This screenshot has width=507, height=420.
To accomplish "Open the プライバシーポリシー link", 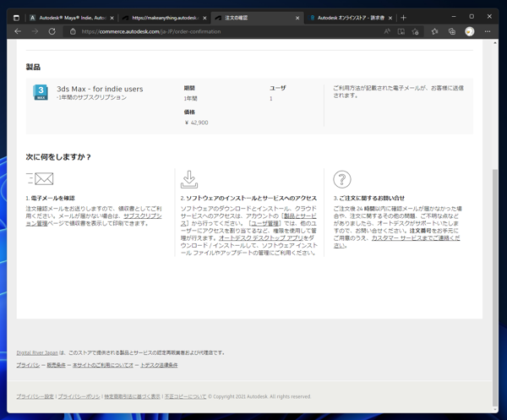I will tap(79, 396).
